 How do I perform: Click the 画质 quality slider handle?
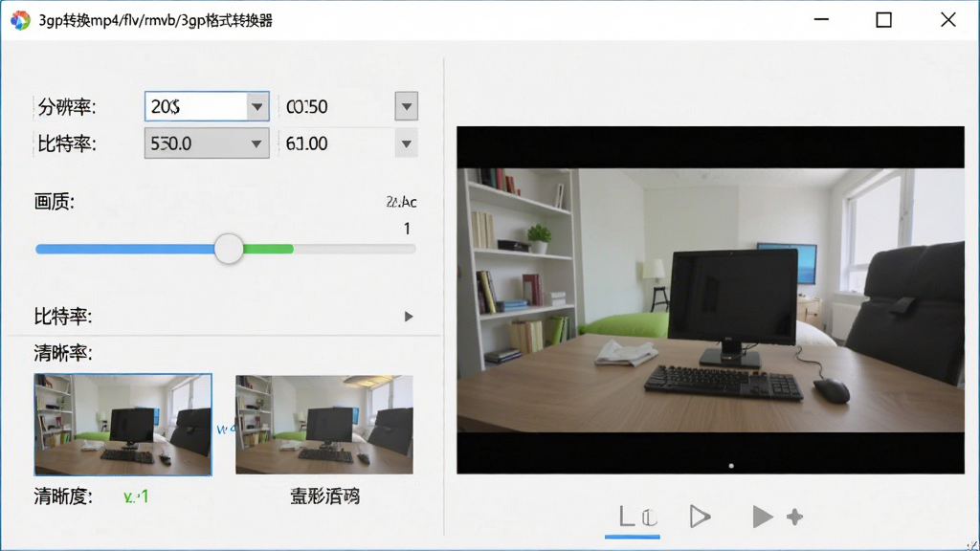point(229,249)
